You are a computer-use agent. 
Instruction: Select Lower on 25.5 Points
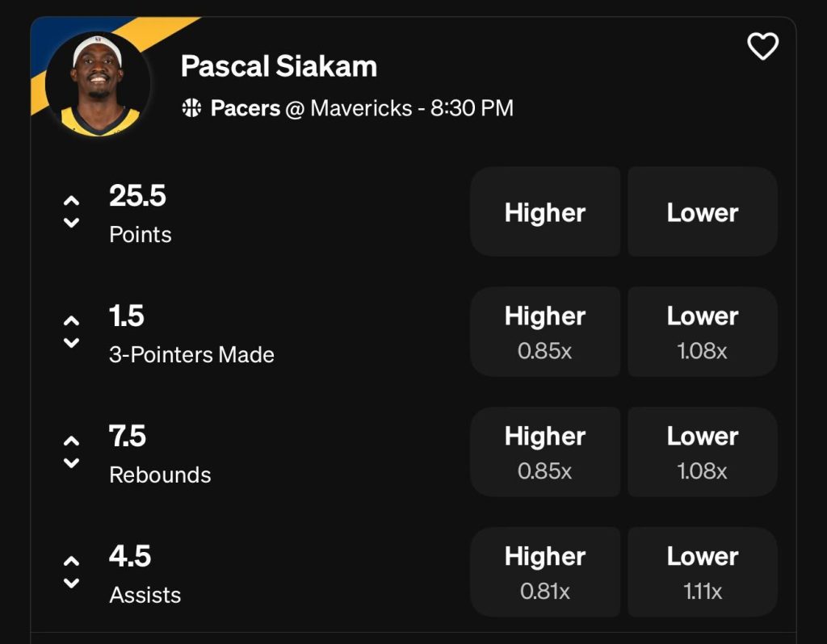(x=701, y=212)
